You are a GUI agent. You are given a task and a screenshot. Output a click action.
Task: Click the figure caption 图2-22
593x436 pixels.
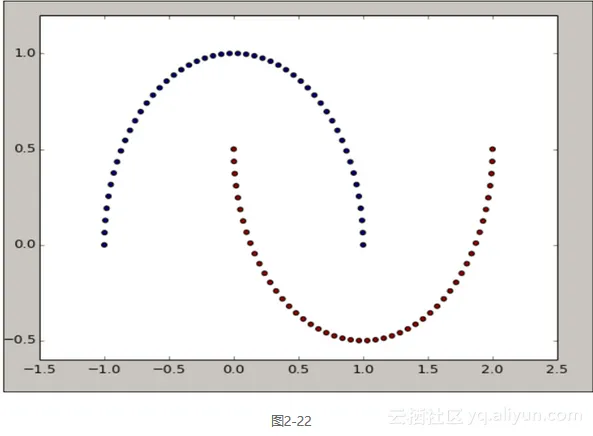(x=291, y=420)
